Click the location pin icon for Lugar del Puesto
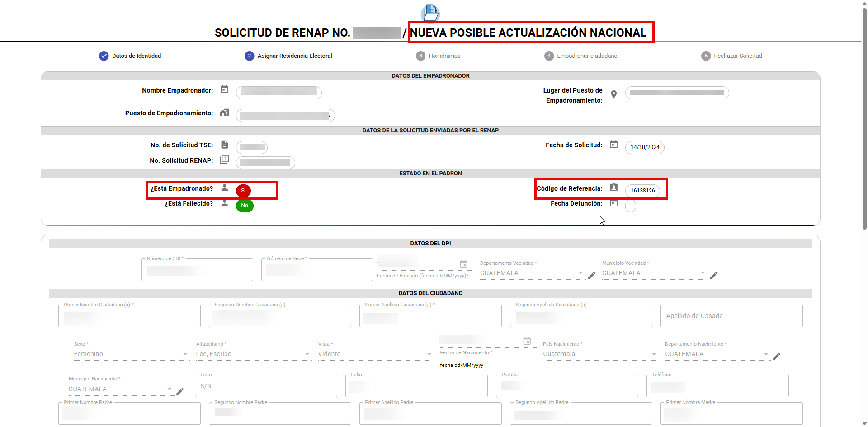This screenshot has height=427, width=868. coord(613,94)
